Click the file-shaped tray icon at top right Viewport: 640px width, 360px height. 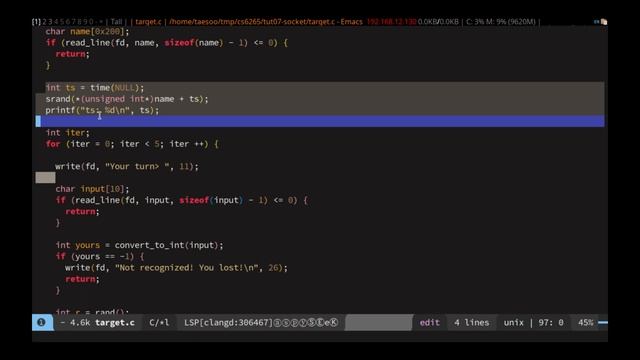(x=604, y=22)
